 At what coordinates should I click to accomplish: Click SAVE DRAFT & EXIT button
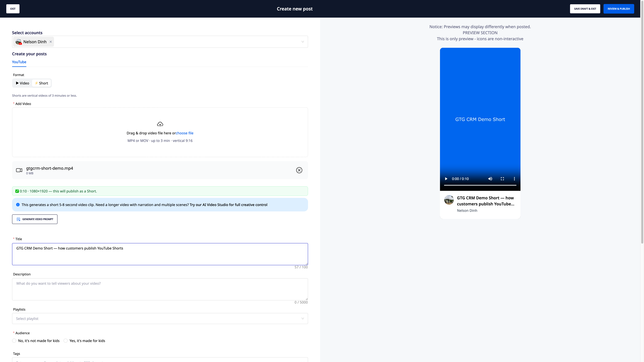(x=585, y=9)
